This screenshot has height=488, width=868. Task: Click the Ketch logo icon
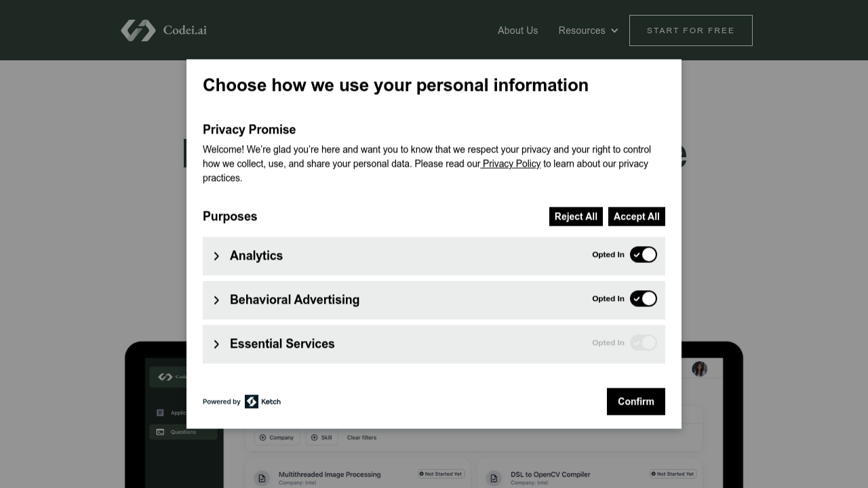pyautogui.click(x=252, y=401)
